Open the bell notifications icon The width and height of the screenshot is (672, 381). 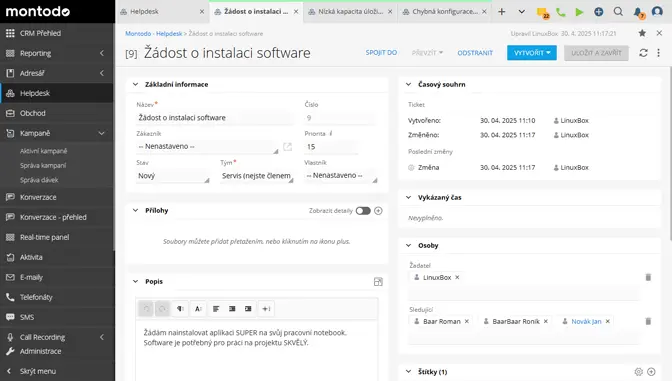pyautogui.click(x=638, y=12)
